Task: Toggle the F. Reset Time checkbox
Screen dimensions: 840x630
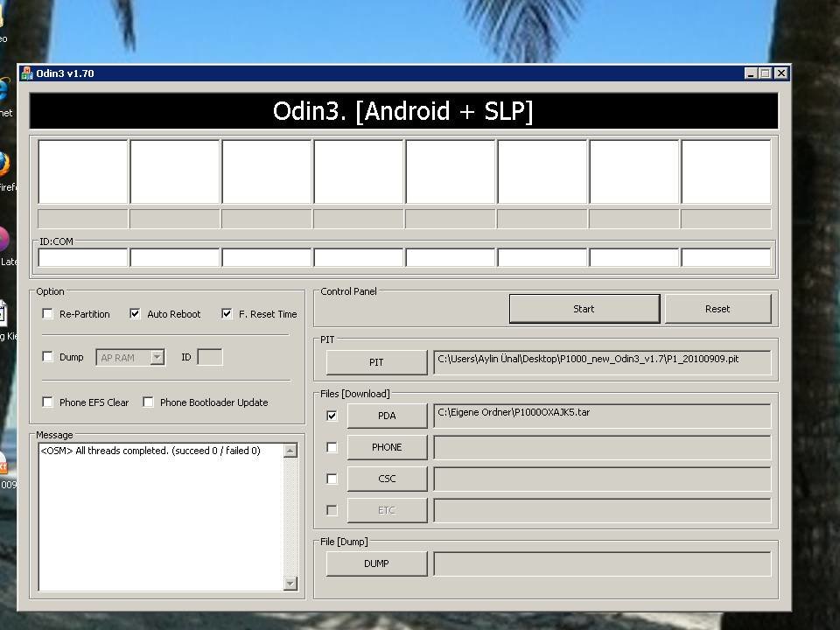Action: pyautogui.click(x=227, y=314)
